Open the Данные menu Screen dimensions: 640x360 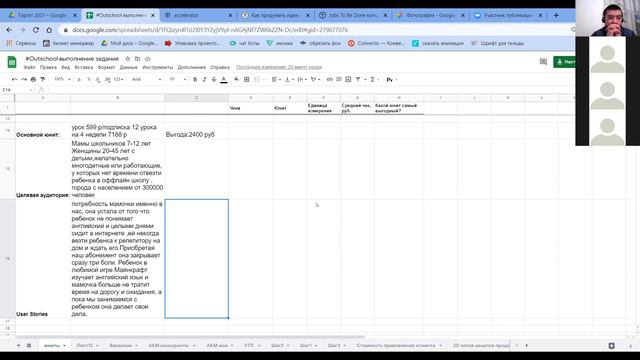click(x=129, y=67)
